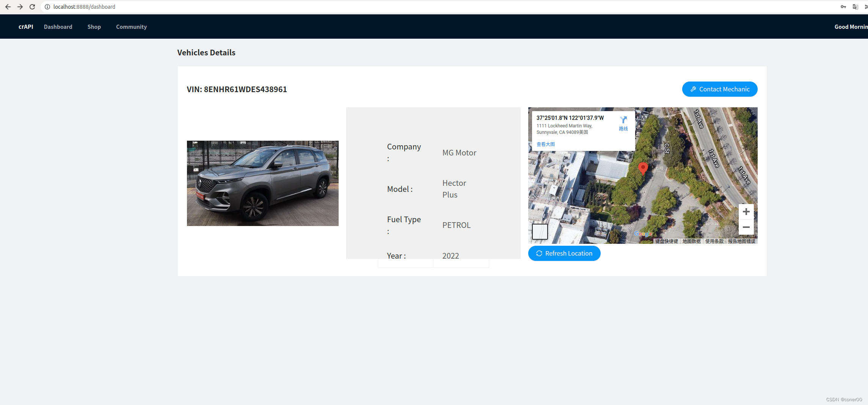Open the Shop nav item
This screenshot has width=868, height=405.
(94, 27)
